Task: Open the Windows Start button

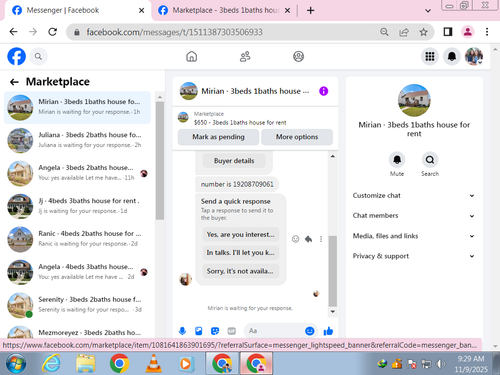Action: point(16,363)
